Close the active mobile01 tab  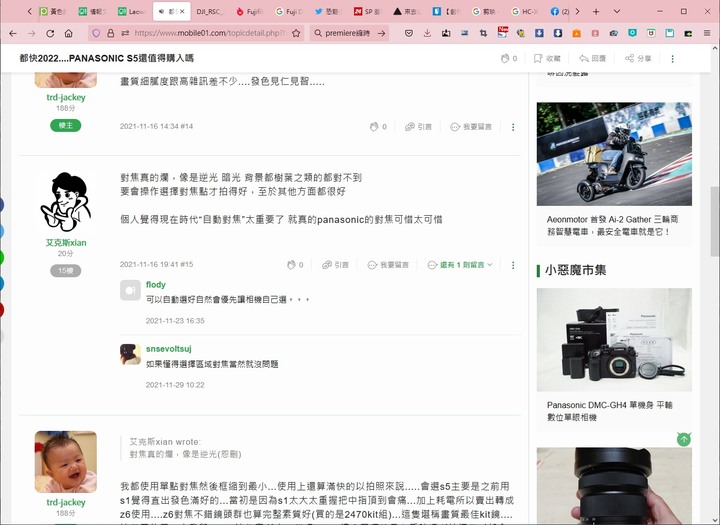(182, 11)
